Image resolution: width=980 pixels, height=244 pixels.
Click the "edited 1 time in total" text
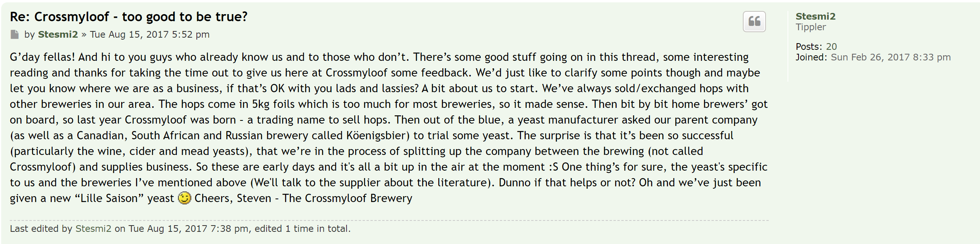tap(303, 229)
